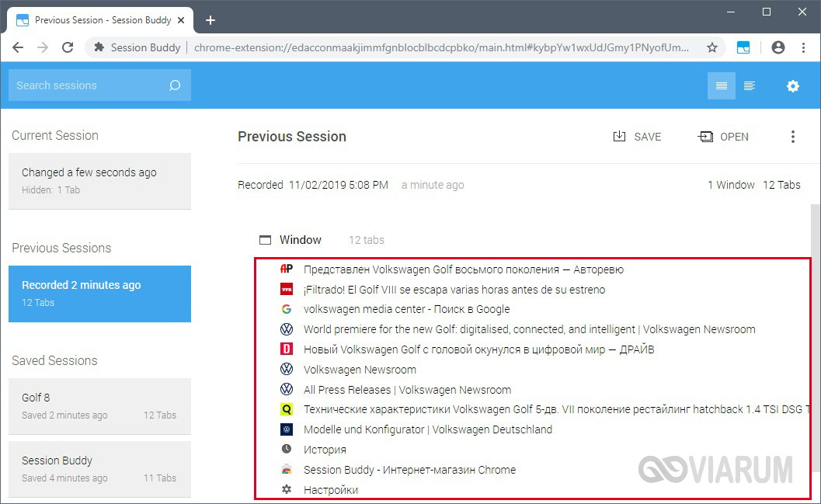Click the Настройки gear favicon
The image size is (821, 504).
point(287,489)
